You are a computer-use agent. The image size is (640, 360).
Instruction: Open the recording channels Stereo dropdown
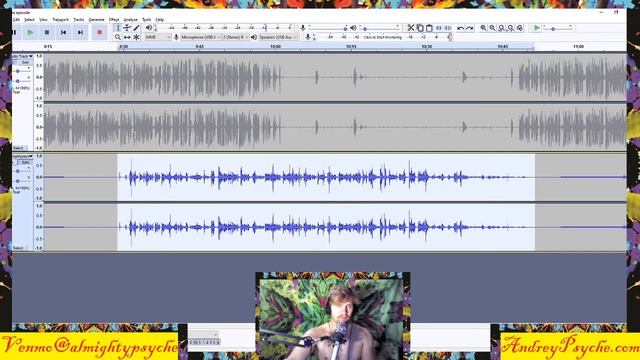point(236,37)
